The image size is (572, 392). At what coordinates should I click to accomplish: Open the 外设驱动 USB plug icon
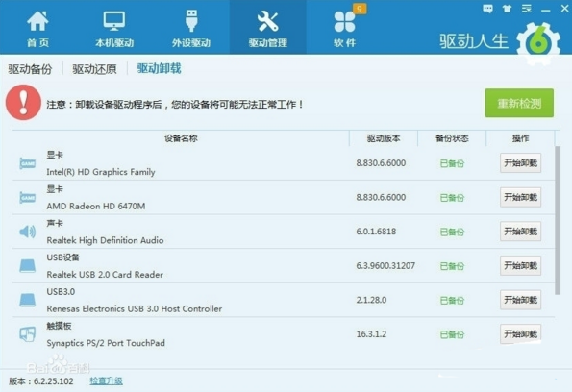[x=191, y=20]
